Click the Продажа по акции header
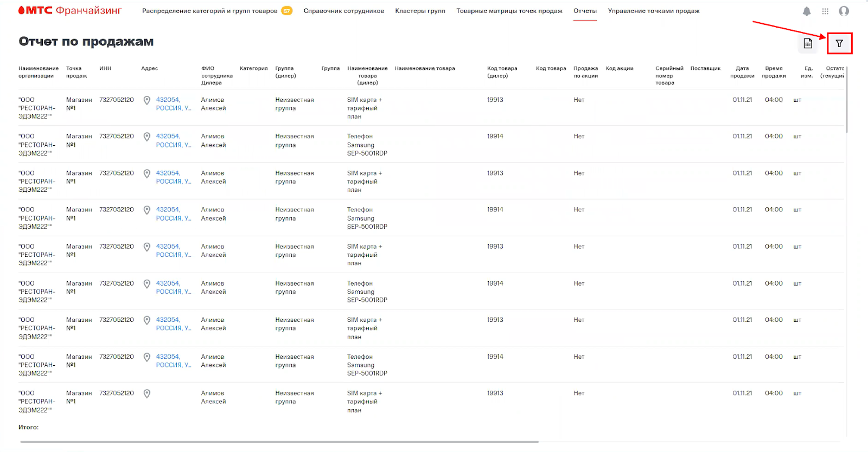This screenshot has width=868, height=452. [586, 72]
